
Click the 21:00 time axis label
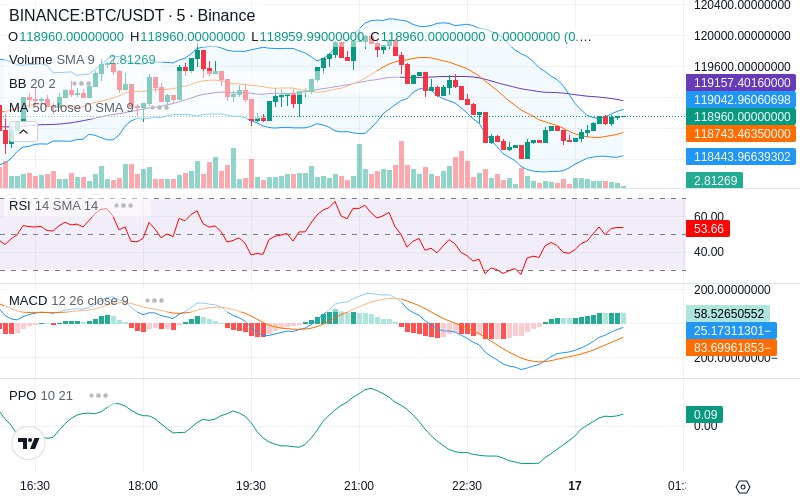[359, 486]
